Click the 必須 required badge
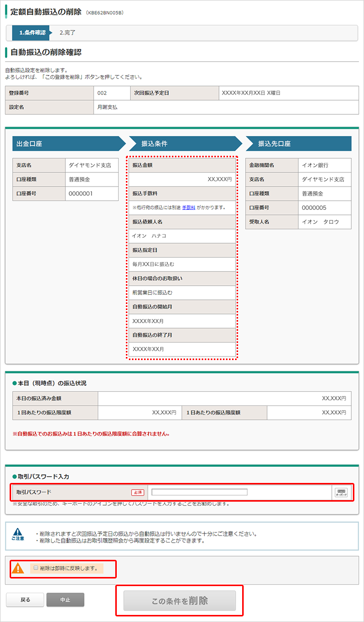 tap(138, 492)
